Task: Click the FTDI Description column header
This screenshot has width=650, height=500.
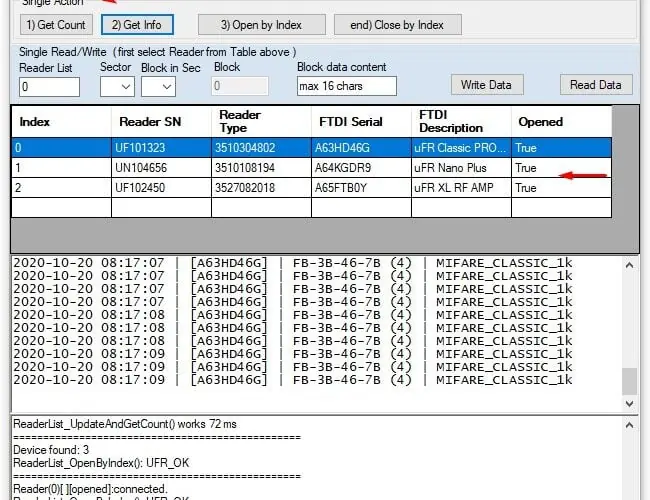Action: [x=461, y=121]
